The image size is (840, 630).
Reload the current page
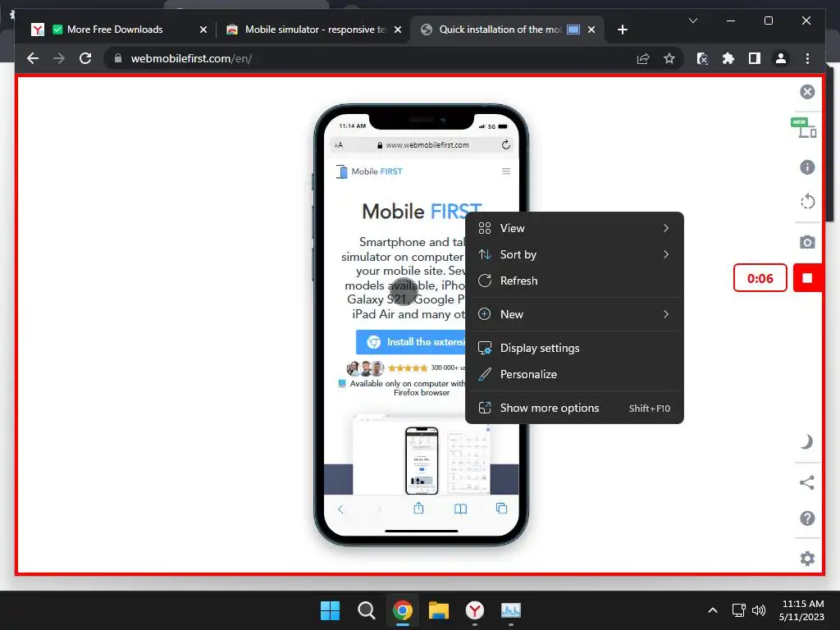(x=85, y=58)
